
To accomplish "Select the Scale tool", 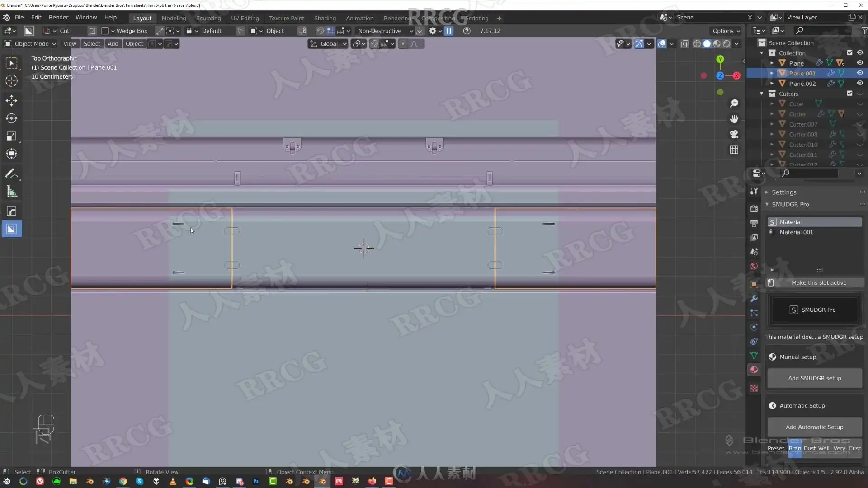I will 11,136.
